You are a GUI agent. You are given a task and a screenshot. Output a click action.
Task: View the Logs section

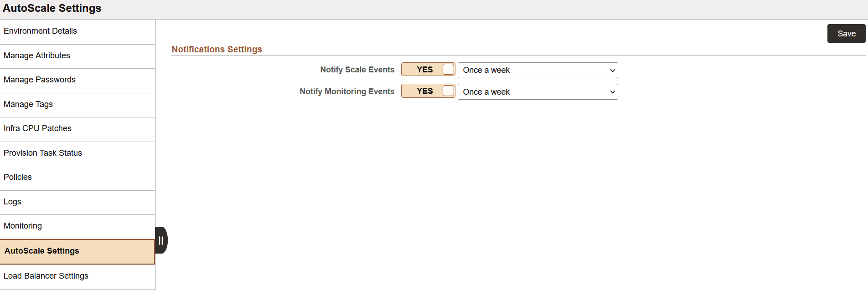pyautogui.click(x=12, y=201)
